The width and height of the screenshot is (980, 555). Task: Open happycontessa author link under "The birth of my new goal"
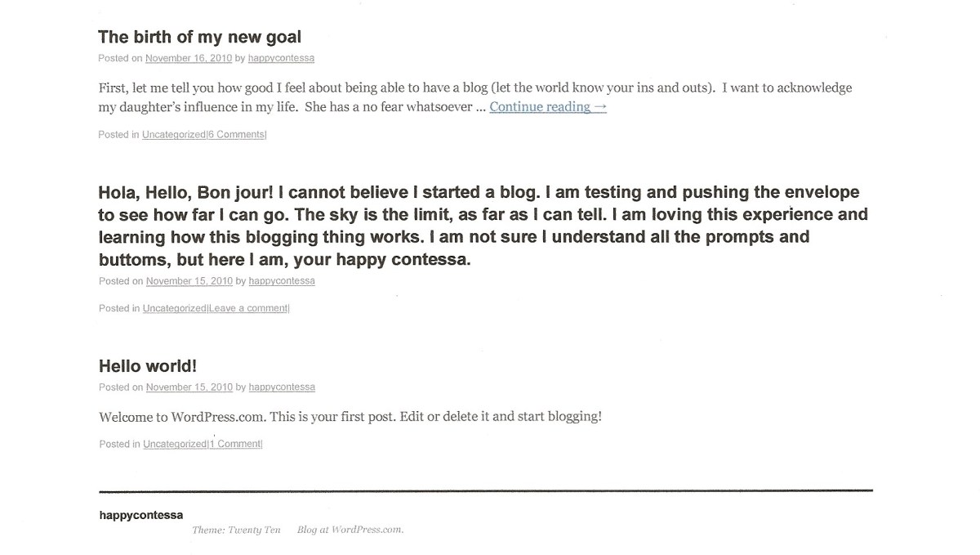pyautogui.click(x=281, y=58)
